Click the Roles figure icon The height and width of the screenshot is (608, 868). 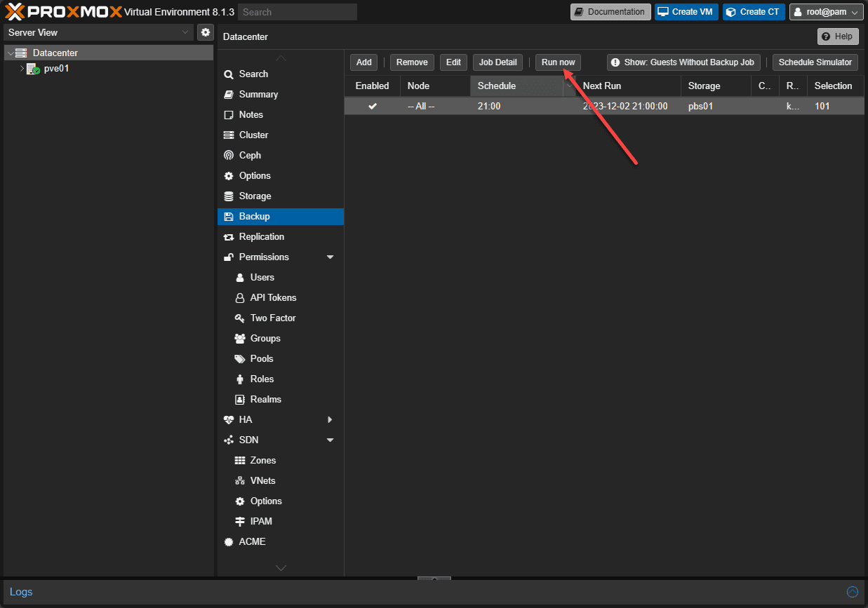click(240, 379)
